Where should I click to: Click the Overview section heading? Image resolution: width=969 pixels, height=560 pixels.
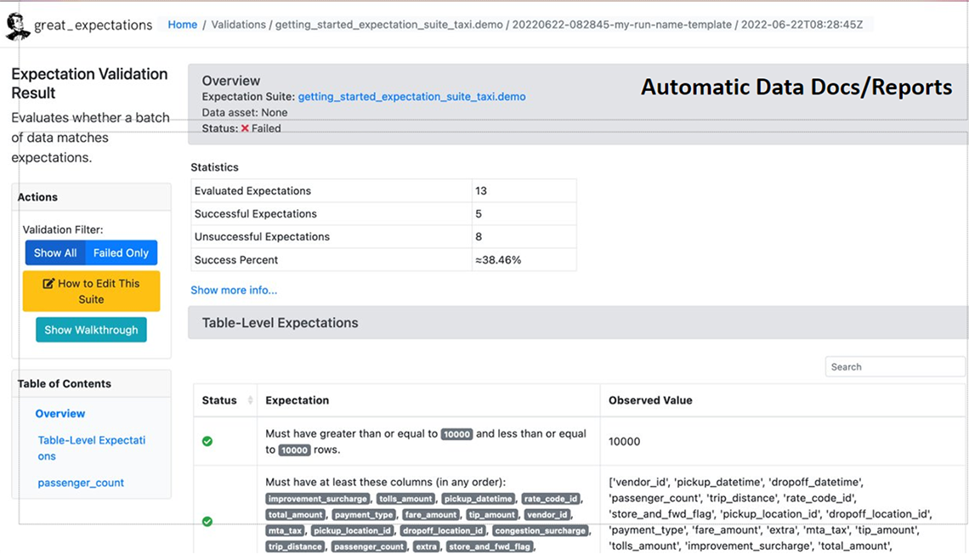231,81
